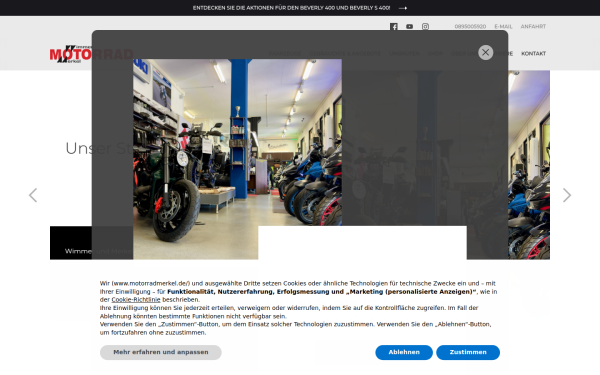Image resolution: width=600 pixels, height=375 pixels.
Task: Open Gebrauchte & Angebote menu item
Action: coord(345,54)
